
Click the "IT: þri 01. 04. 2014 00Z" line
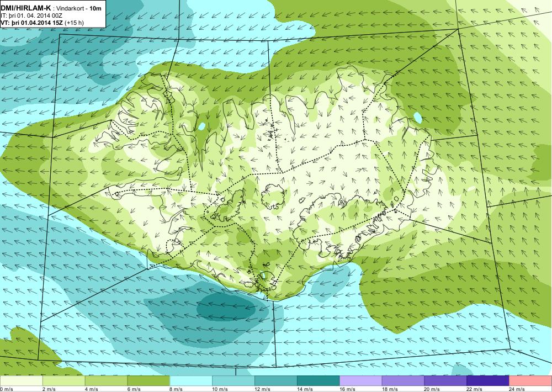click(31, 15)
